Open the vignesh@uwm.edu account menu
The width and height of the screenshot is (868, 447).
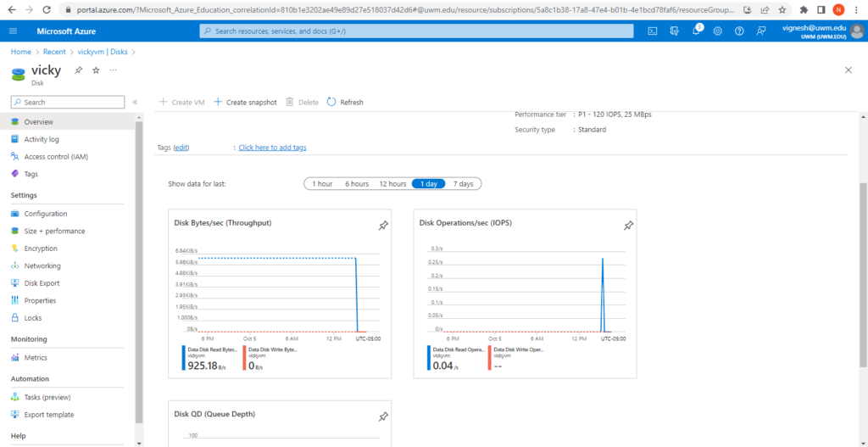click(822, 31)
